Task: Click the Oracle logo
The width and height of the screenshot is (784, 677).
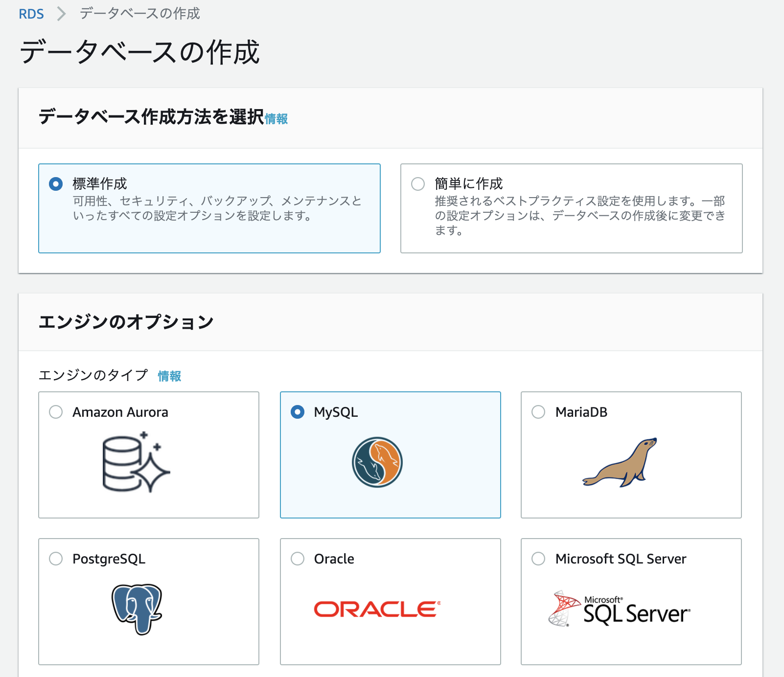Action: 378,609
